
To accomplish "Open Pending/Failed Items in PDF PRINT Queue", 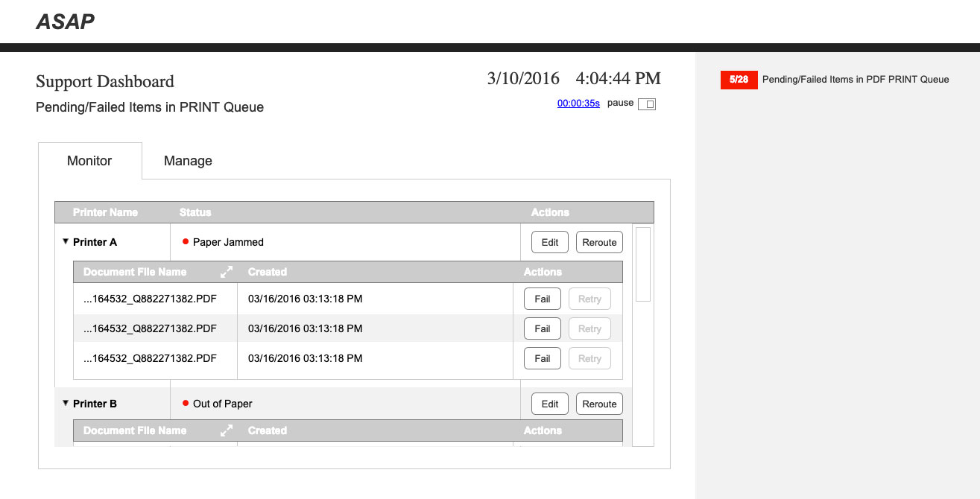I will click(x=856, y=80).
